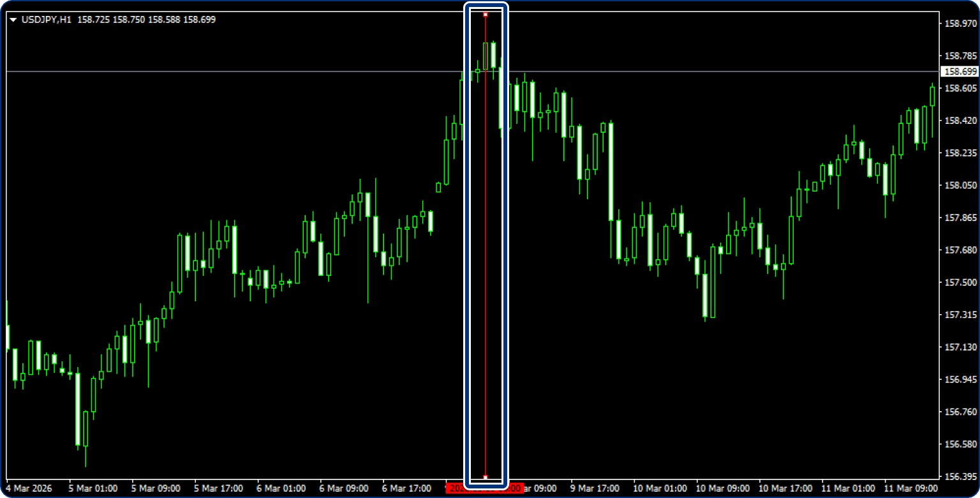The image size is (980, 498).
Task: Click the 9 Mar 17:00 time label
Action: (x=595, y=488)
